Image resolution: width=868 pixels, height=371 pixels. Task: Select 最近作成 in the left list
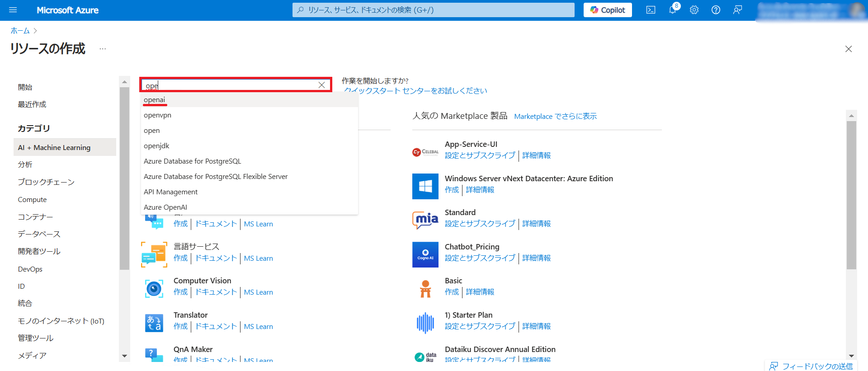point(65,104)
